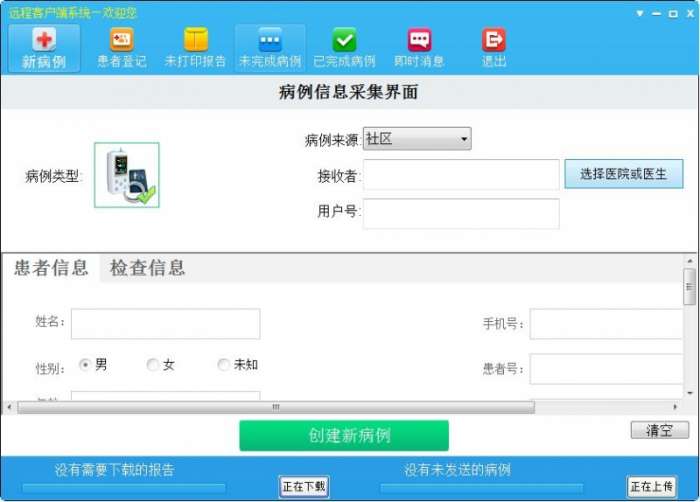Open the title bar dropdown triangle menu

pyautogui.click(x=640, y=13)
